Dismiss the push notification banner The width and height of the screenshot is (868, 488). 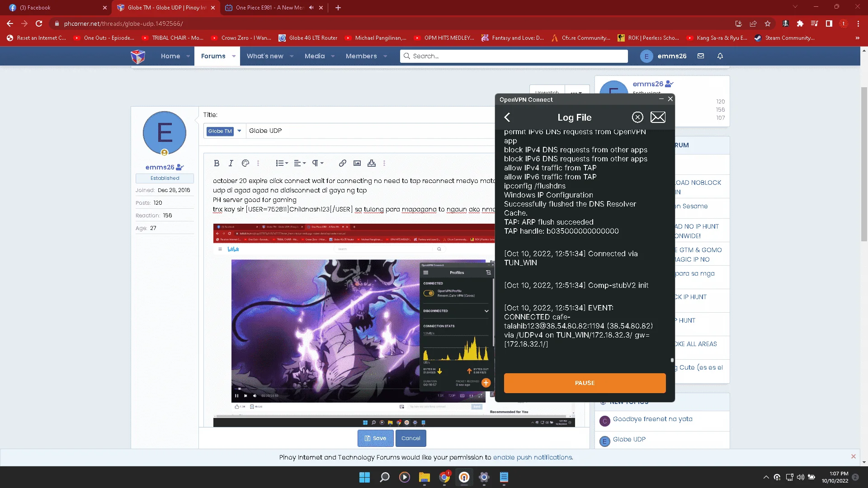854,456
